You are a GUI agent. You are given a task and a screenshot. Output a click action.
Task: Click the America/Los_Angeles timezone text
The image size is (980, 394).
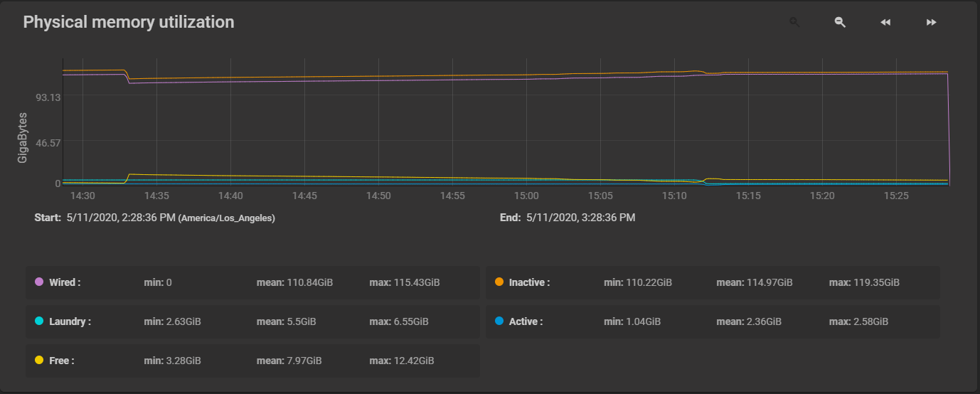227,218
